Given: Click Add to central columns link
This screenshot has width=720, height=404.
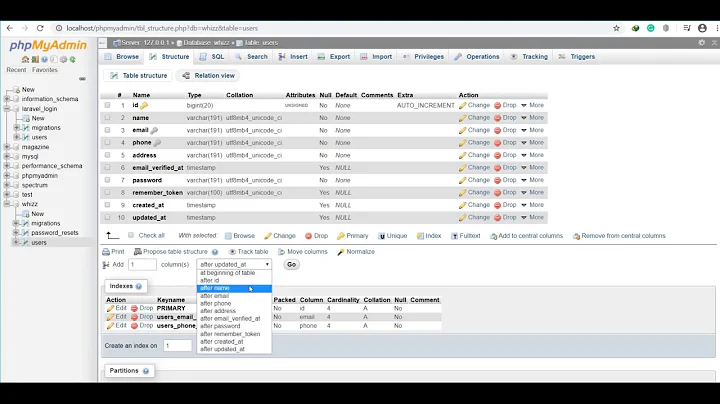Looking at the screenshot, I should coord(526,236).
